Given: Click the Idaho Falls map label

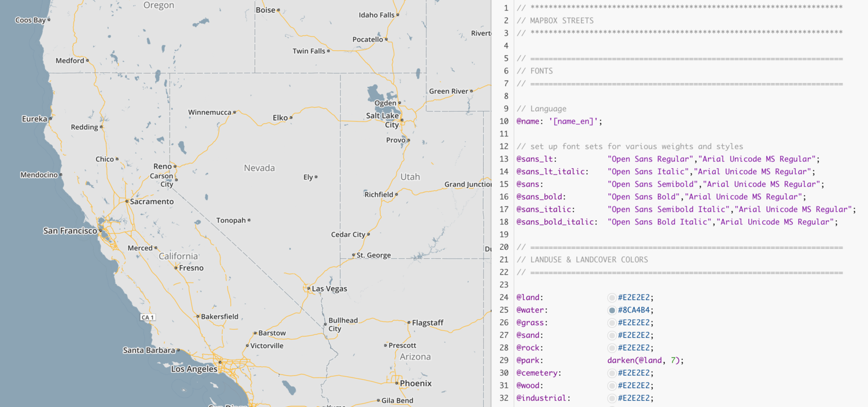Looking at the screenshot, I should [x=377, y=15].
